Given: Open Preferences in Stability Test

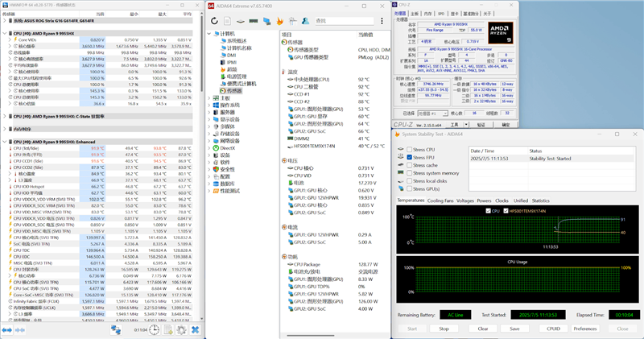Looking at the screenshot, I should 585,329.
